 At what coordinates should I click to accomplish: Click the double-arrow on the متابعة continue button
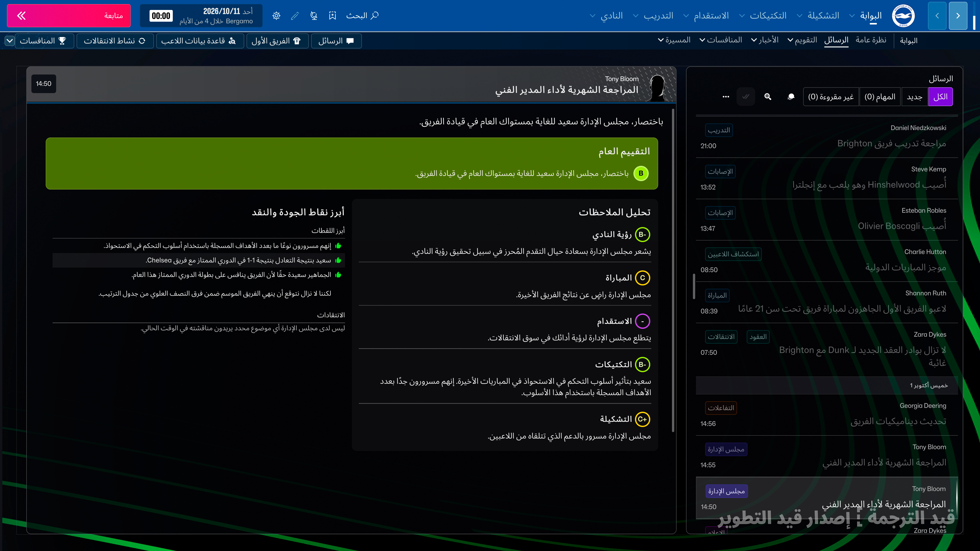coord(21,16)
